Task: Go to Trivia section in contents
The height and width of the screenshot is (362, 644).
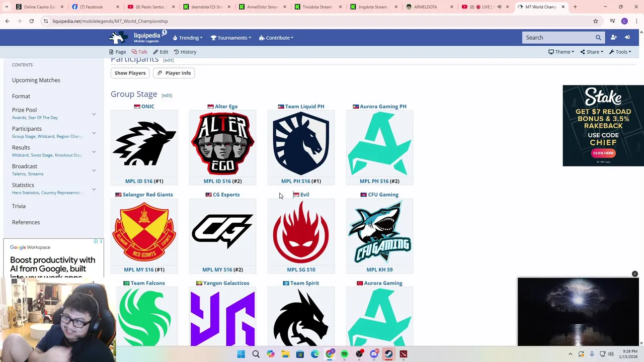Action: tap(19, 206)
